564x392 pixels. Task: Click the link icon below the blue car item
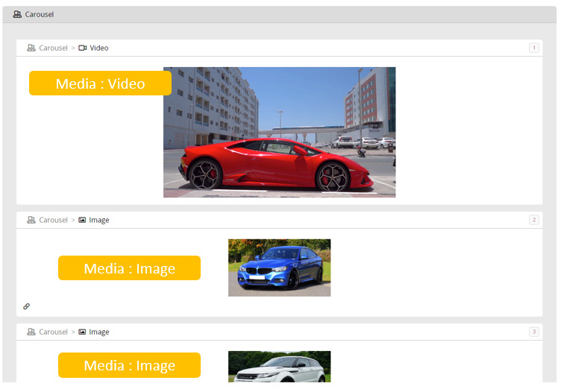tap(27, 306)
